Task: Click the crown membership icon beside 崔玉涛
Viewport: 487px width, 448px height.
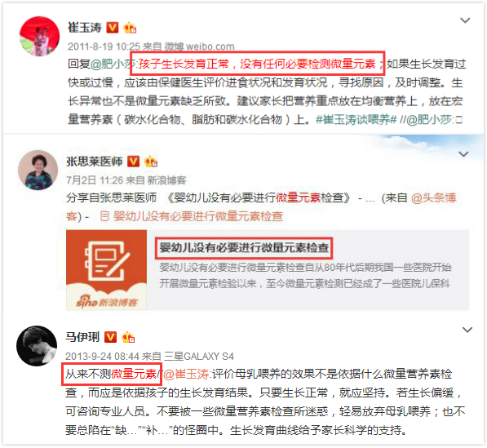Action: [x=130, y=28]
